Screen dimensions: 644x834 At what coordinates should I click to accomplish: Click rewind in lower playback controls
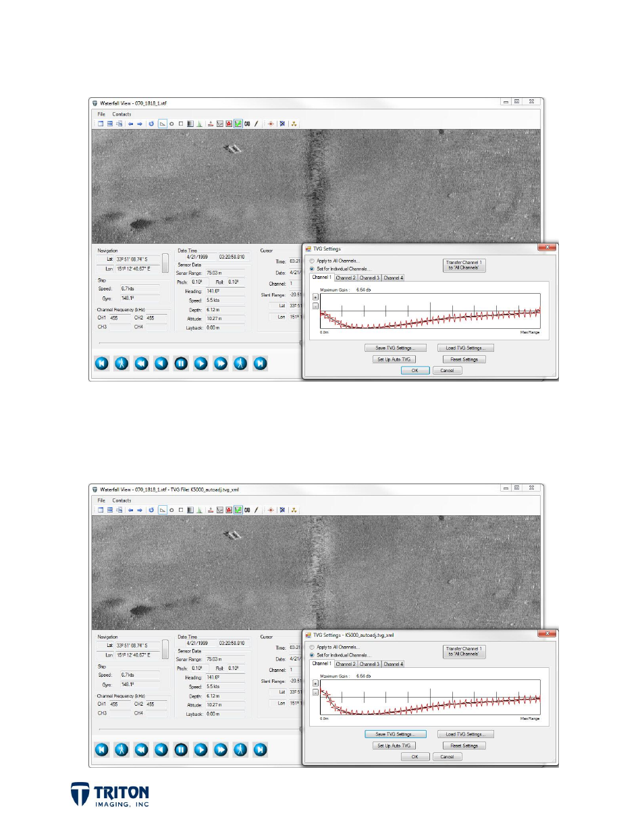(141, 750)
